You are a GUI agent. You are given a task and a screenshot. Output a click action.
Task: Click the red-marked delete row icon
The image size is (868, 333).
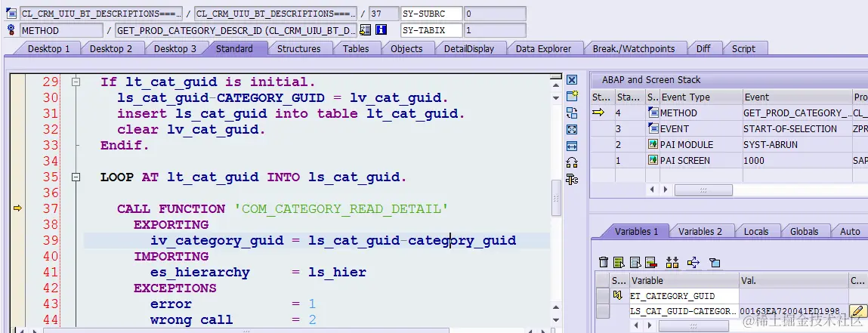(x=651, y=262)
